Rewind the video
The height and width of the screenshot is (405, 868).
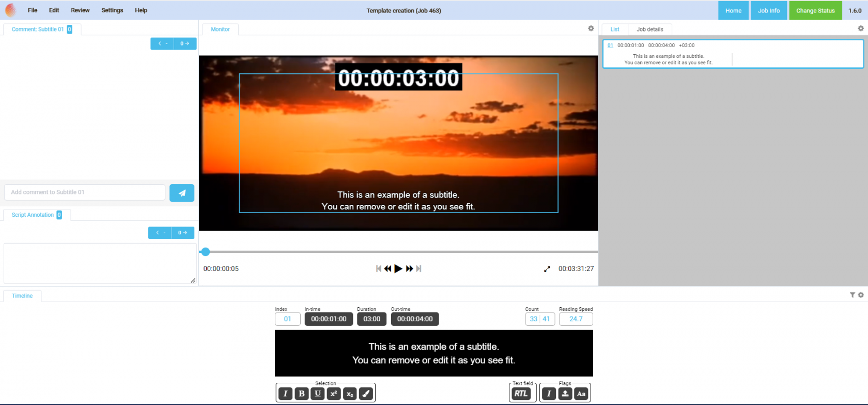coord(388,268)
